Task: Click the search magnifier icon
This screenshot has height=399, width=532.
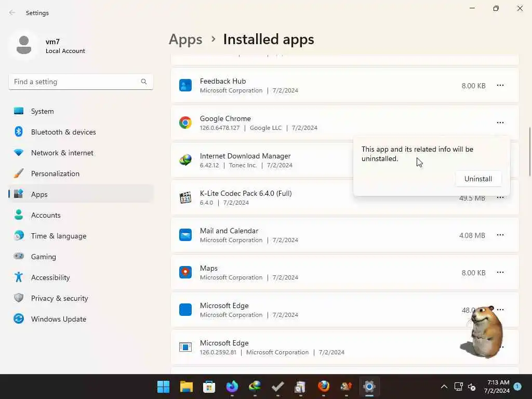Action: (x=144, y=82)
